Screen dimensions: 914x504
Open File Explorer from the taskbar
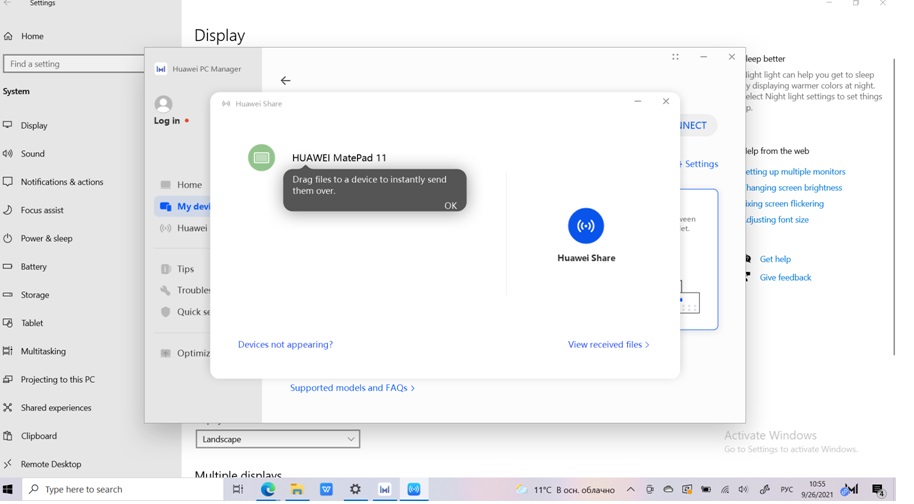pos(297,489)
